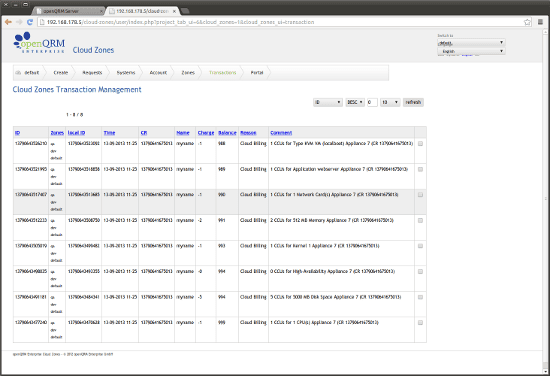Tick the checkbox for the High-Availability row
Image resolution: width=550 pixels, height=376 pixels.
click(x=420, y=271)
